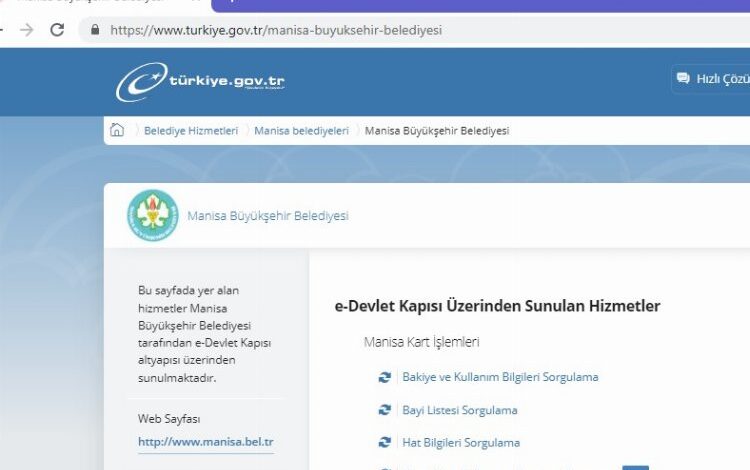
Task: Open Hızlı Çözüm quick help button
Action: [x=711, y=79]
